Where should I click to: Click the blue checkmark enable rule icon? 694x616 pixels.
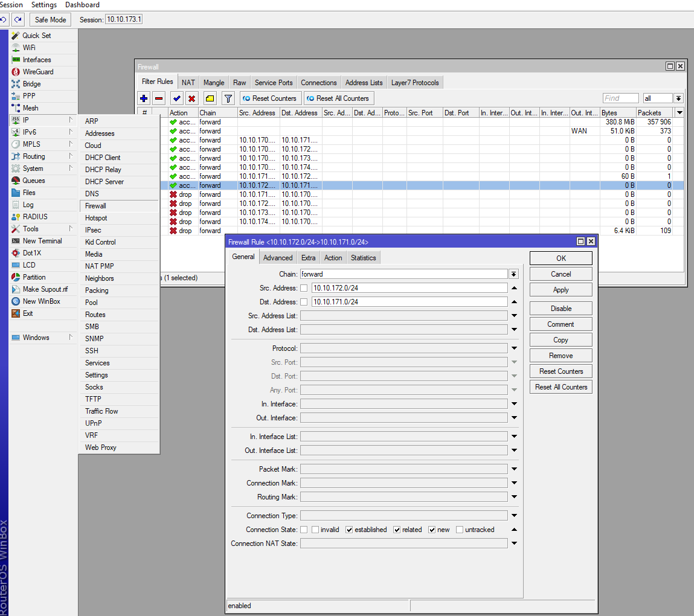click(176, 98)
